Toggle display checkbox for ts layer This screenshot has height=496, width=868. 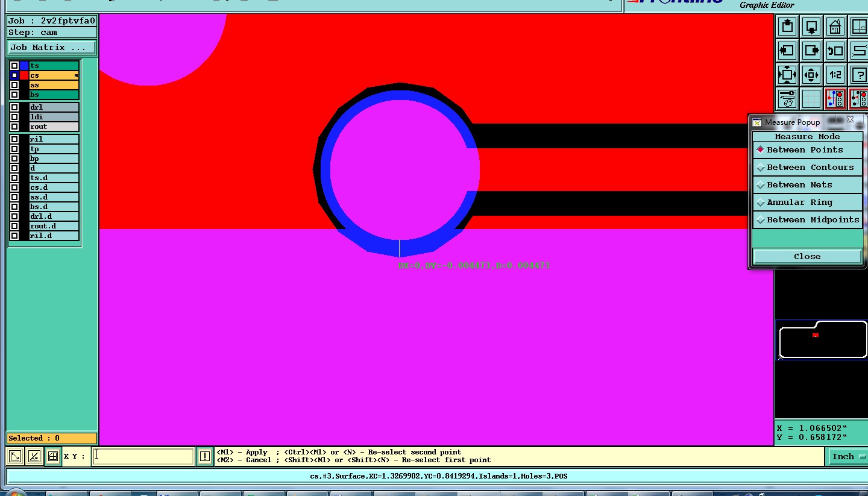tap(14, 66)
